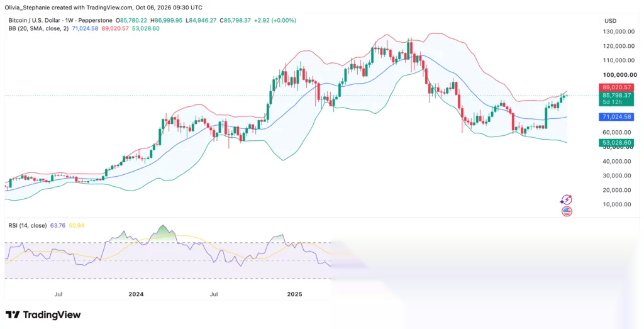Click the purple RSI value 63.76

[58, 225]
